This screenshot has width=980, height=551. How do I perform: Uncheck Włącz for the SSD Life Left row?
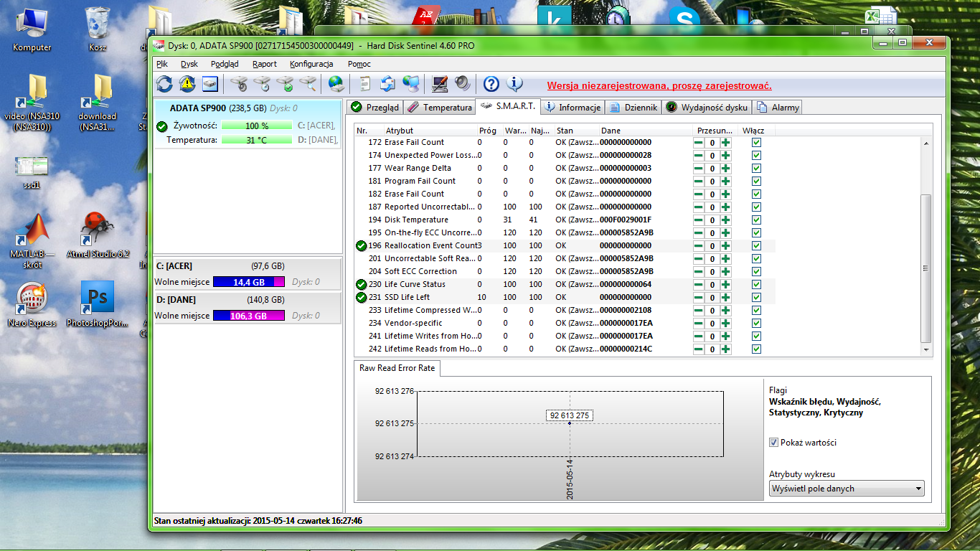tap(756, 297)
